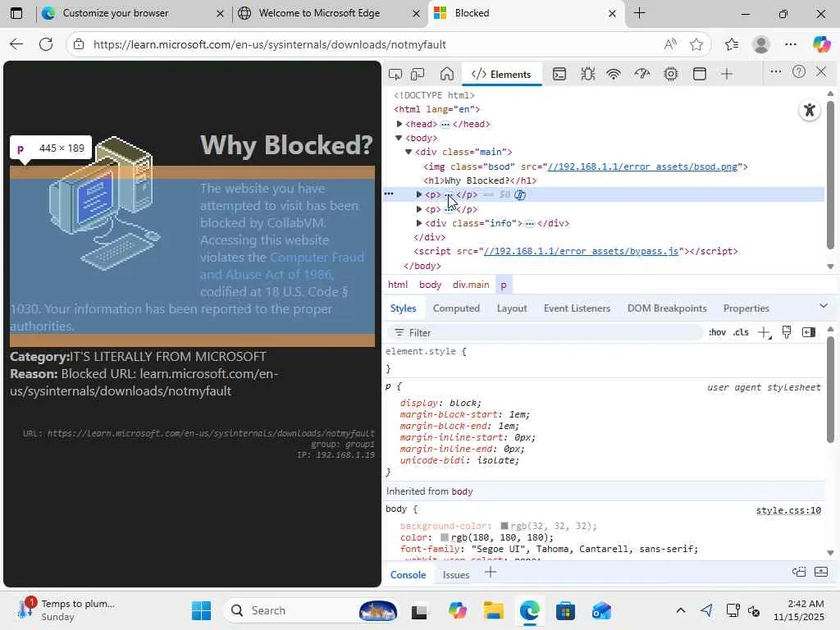Open the bsod.png image source link
Image resolution: width=840 pixels, height=630 pixels.
click(642, 167)
